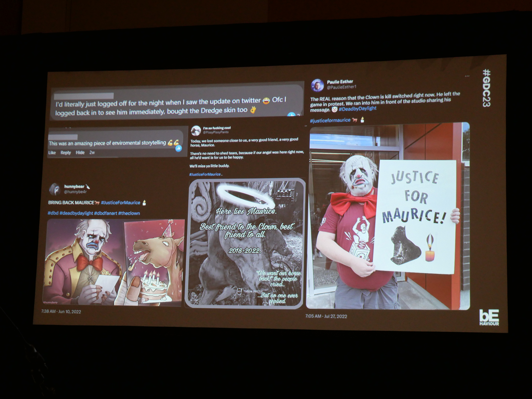
Task: Open the #dbdfanart hashtag
Action: coord(105,213)
